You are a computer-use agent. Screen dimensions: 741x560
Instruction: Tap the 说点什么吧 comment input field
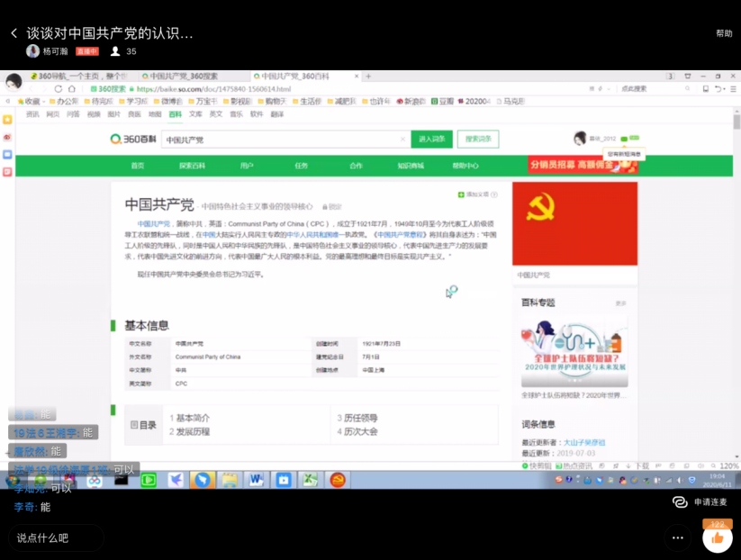(x=54, y=537)
